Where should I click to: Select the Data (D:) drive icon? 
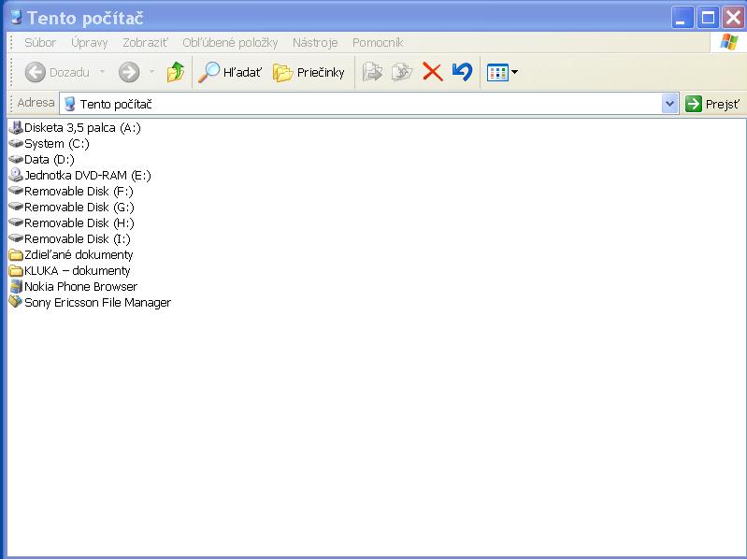(16, 159)
